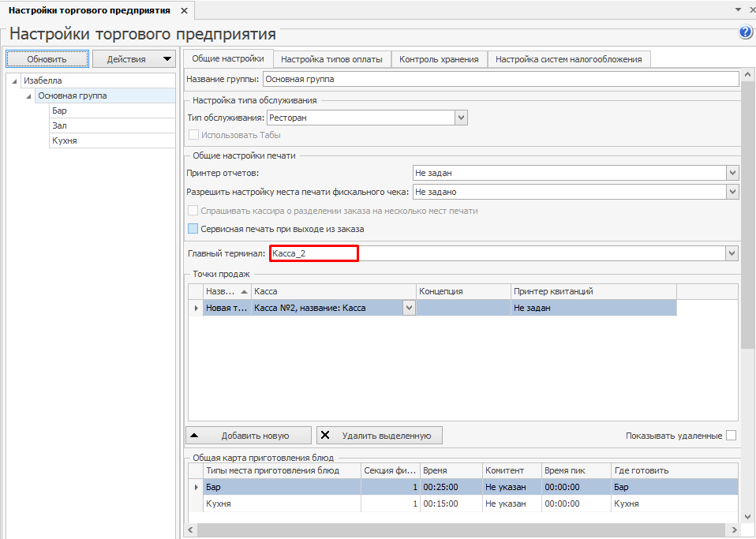Open the Контроль хранения tab
This screenshot has width=756, height=539.
pos(439,59)
